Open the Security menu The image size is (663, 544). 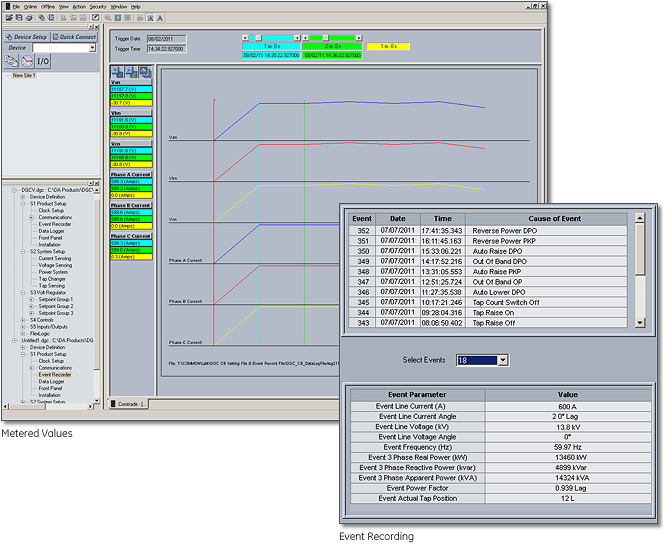[x=97, y=6]
